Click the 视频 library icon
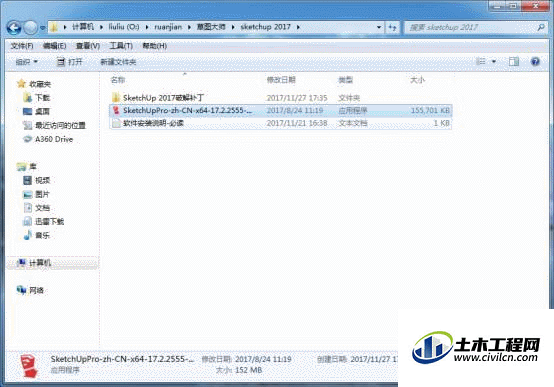This screenshot has width=554, height=387. (x=27, y=180)
